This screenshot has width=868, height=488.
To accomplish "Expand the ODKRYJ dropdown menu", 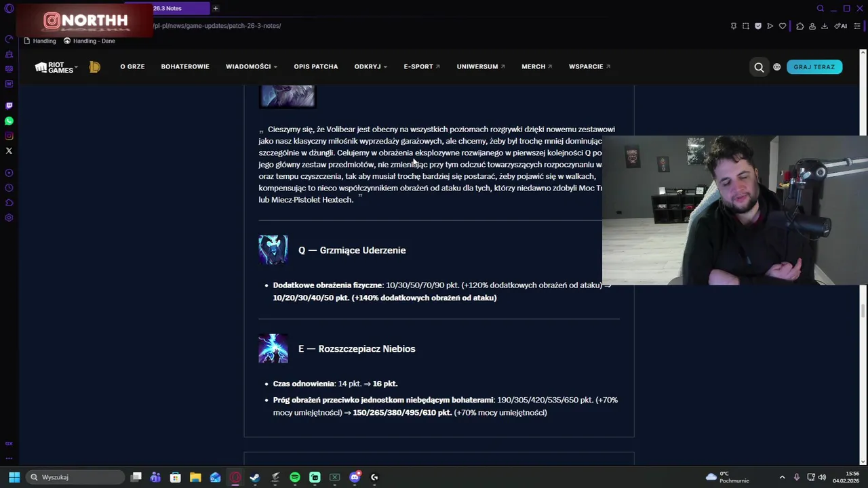I will coord(371,66).
